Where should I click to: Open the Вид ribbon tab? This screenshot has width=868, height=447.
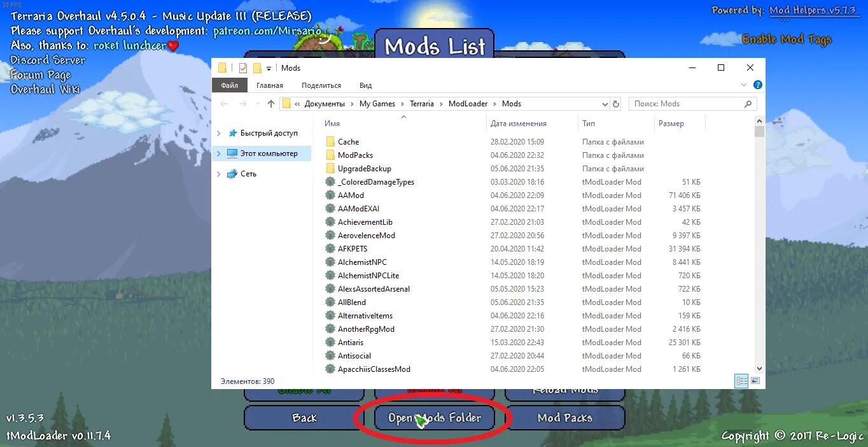click(x=365, y=85)
